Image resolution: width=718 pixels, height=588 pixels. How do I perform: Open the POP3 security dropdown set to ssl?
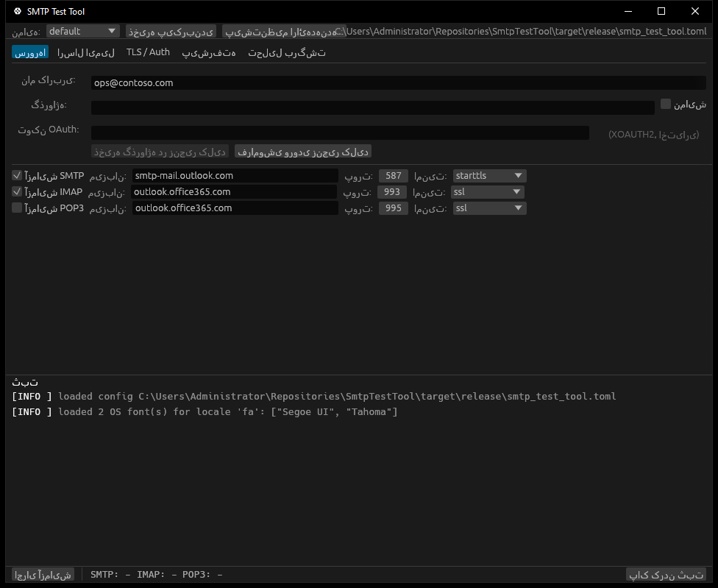pos(489,208)
